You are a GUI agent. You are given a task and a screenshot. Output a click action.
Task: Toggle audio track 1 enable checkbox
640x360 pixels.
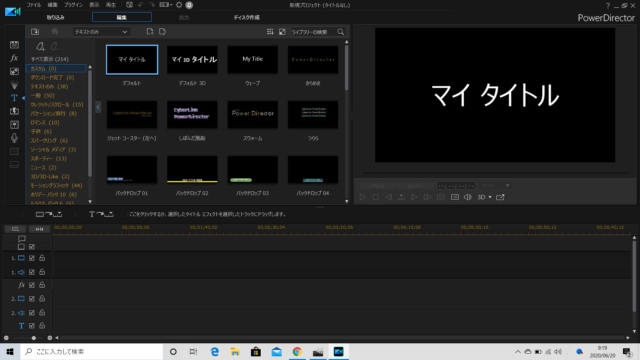[x=32, y=272]
